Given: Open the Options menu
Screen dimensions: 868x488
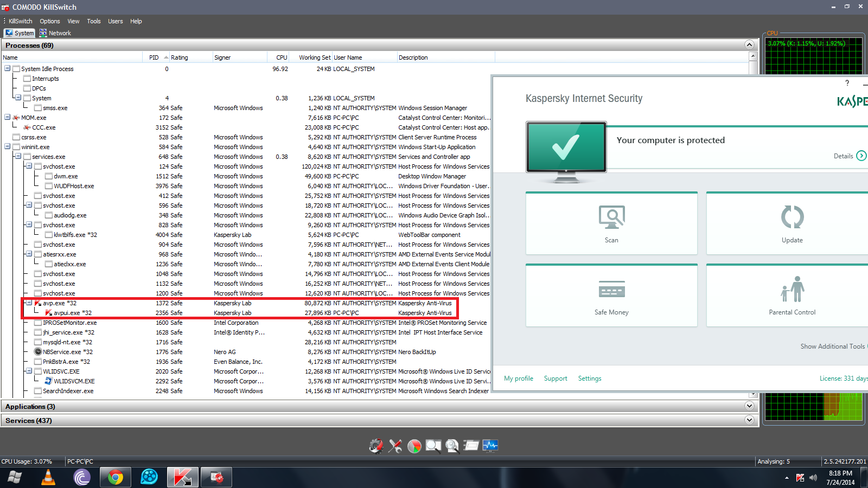Looking at the screenshot, I should click(50, 21).
